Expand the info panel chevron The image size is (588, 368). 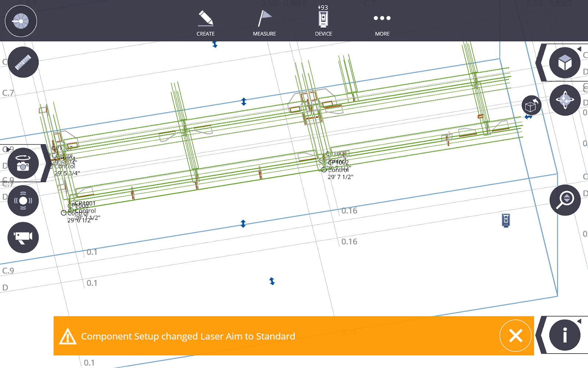541,335
